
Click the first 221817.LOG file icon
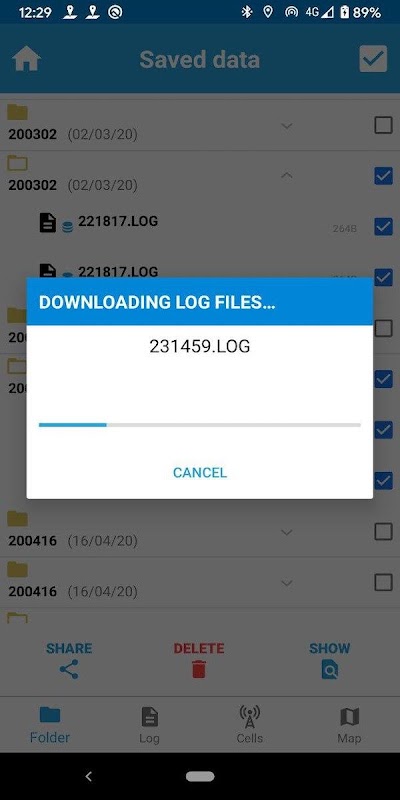point(48,223)
